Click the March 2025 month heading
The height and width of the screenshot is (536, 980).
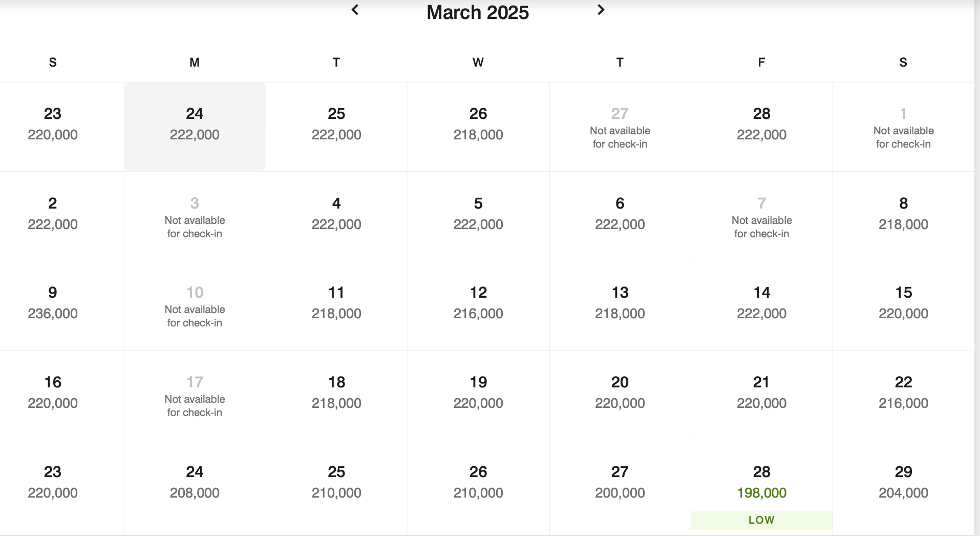477,12
